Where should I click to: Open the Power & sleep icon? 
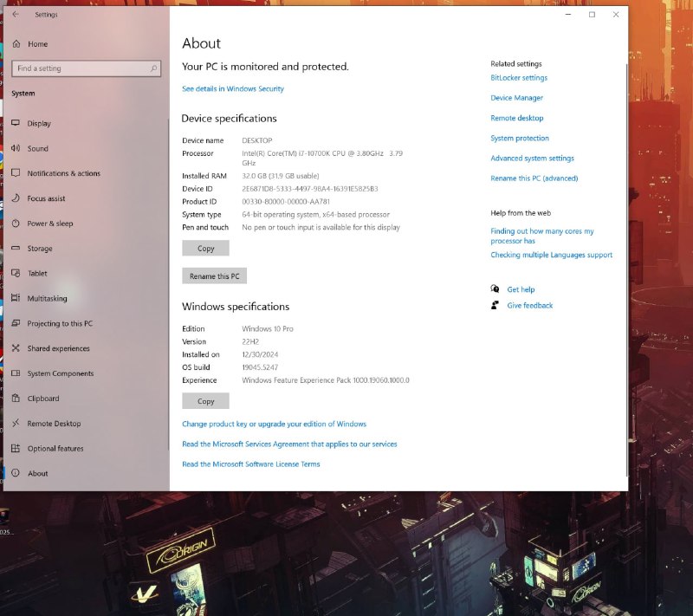click(x=16, y=224)
